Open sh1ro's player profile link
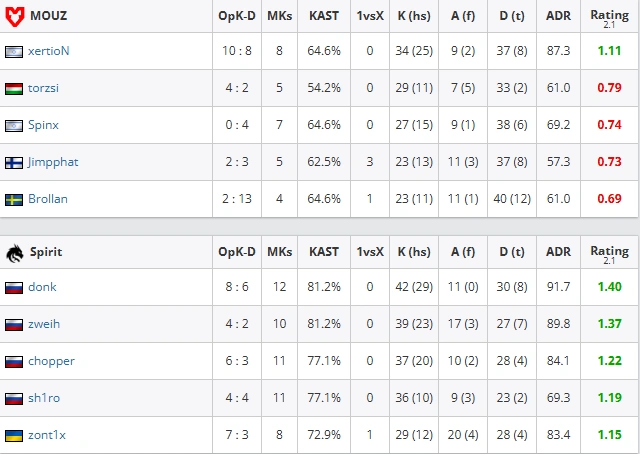 (44, 398)
